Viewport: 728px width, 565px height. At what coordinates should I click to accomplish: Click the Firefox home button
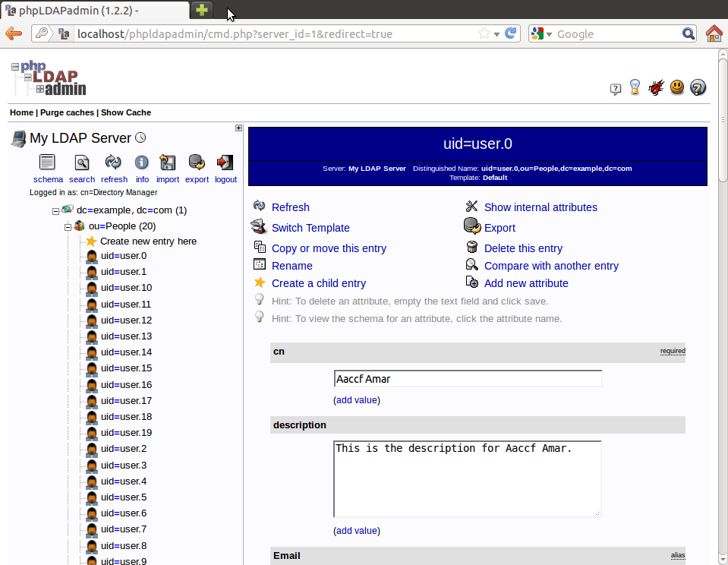[x=714, y=33]
